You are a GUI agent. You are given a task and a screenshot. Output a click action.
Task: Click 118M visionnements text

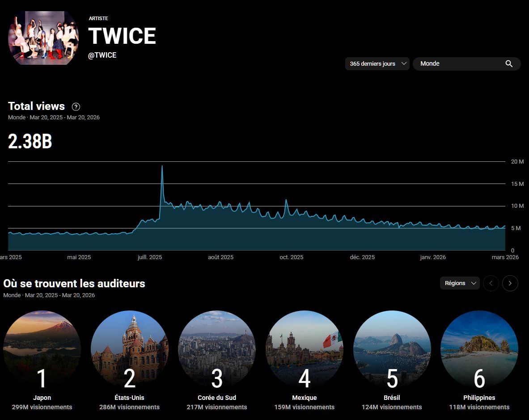(x=479, y=407)
